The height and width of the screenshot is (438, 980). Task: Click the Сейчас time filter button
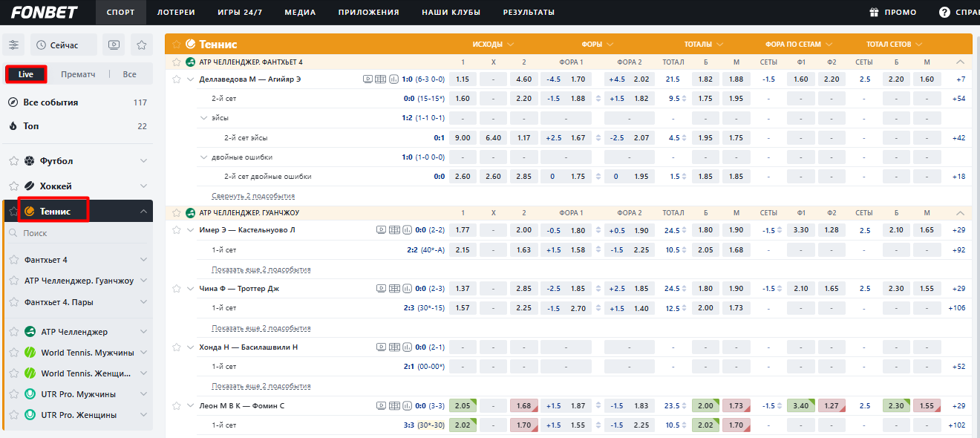click(x=65, y=45)
